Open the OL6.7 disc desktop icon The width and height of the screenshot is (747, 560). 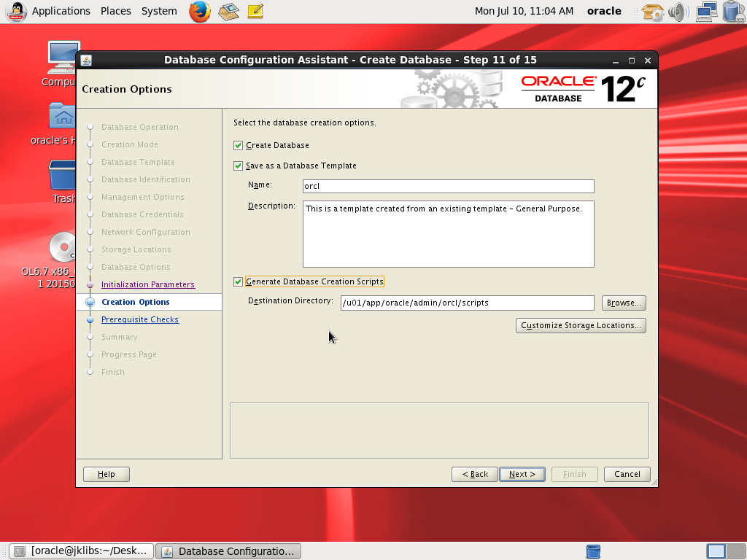[x=63, y=248]
